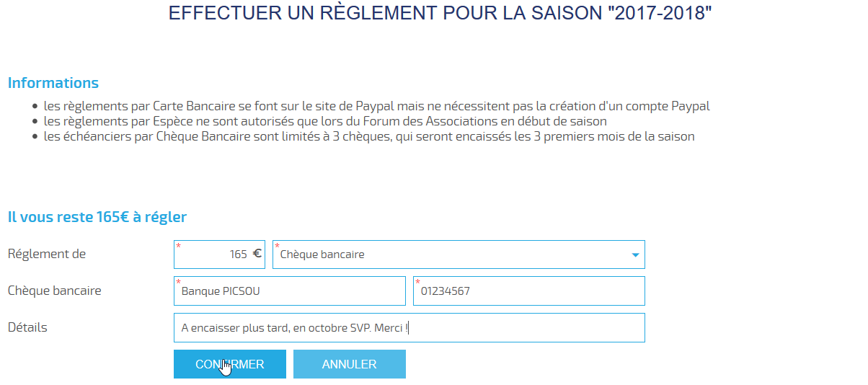The height and width of the screenshot is (385, 868).
Task: Focus the amount field showing 165
Action: (219, 255)
